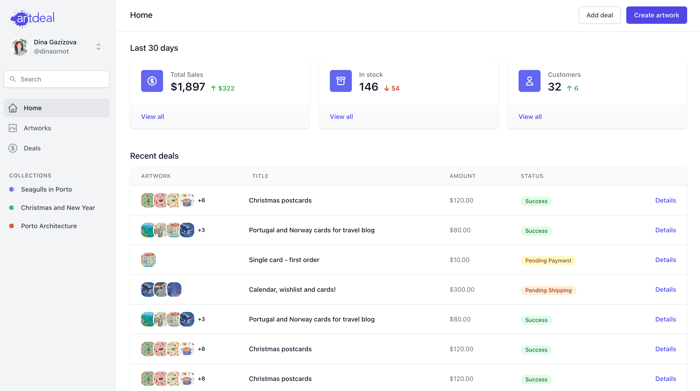Click the search magnifier icon
The width and height of the screenshot is (700, 391).
13,79
